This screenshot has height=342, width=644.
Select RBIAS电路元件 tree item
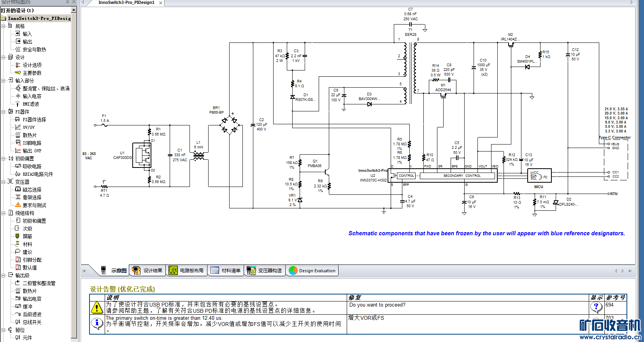click(x=38, y=174)
